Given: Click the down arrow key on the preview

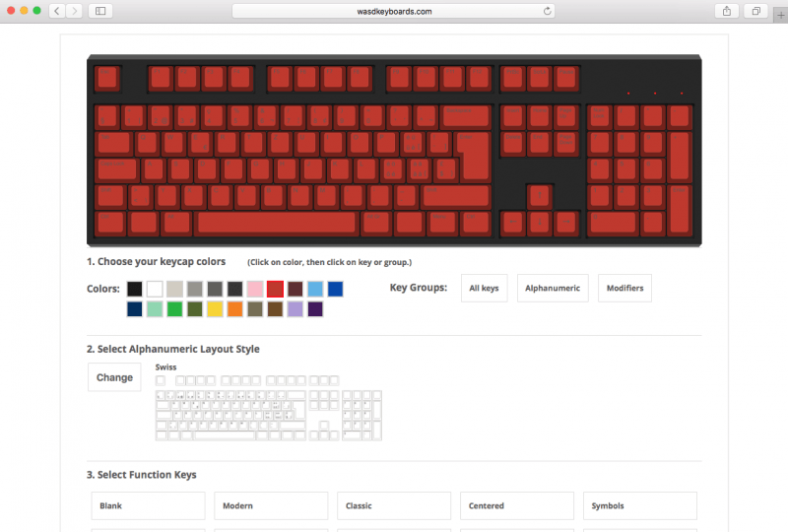Looking at the screenshot, I should [540, 222].
